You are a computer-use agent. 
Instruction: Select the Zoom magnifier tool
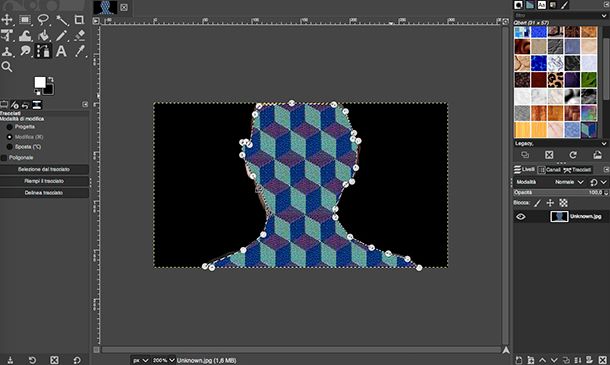click(7, 67)
